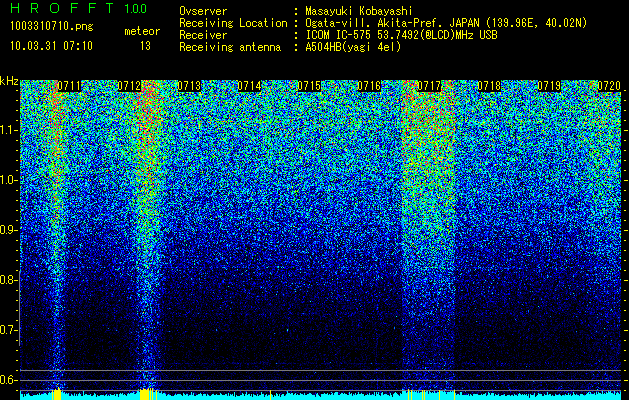
Task: Click the 0718 time marker
Action: tap(489, 86)
